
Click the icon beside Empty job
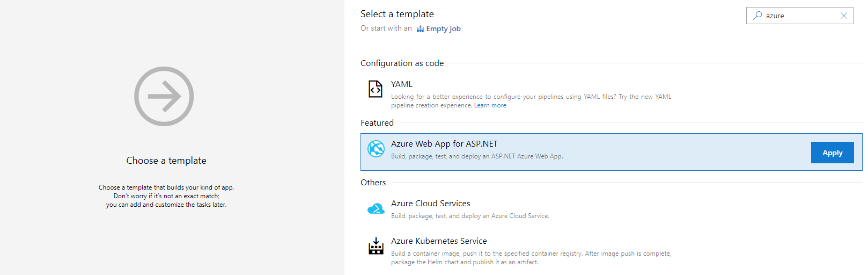click(420, 29)
